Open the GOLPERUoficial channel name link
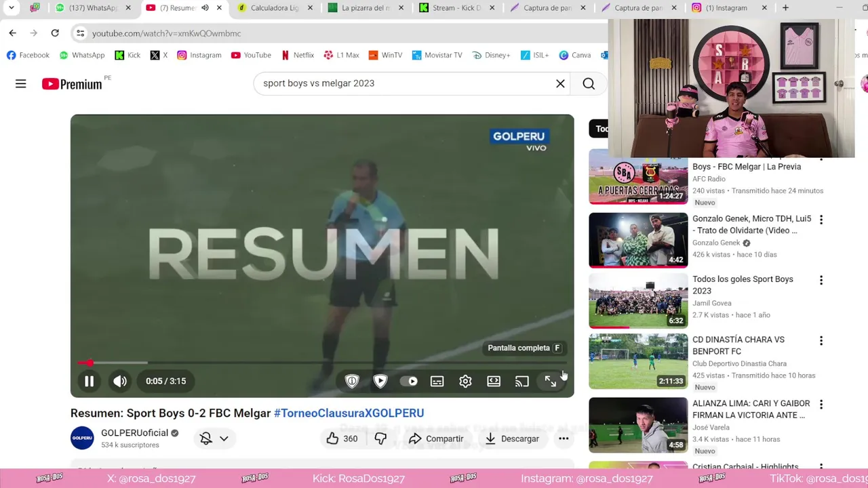The width and height of the screenshot is (868, 488). pyautogui.click(x=134, y=432)
